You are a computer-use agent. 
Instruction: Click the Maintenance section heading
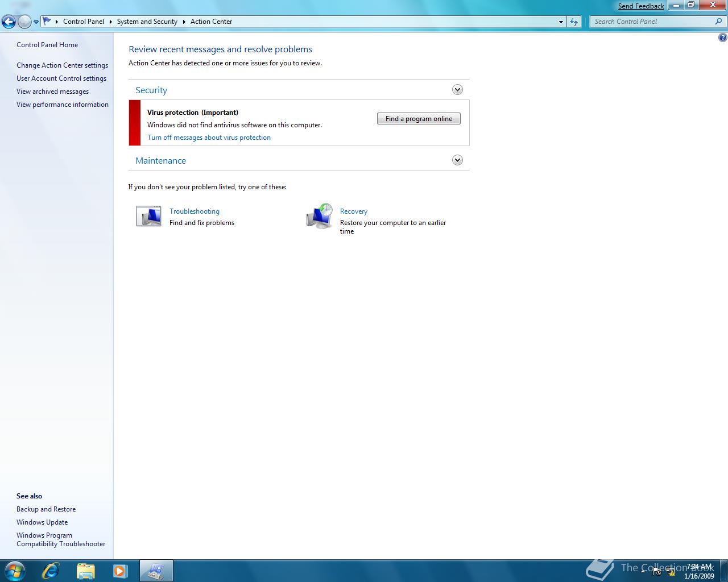pos(160,161)
